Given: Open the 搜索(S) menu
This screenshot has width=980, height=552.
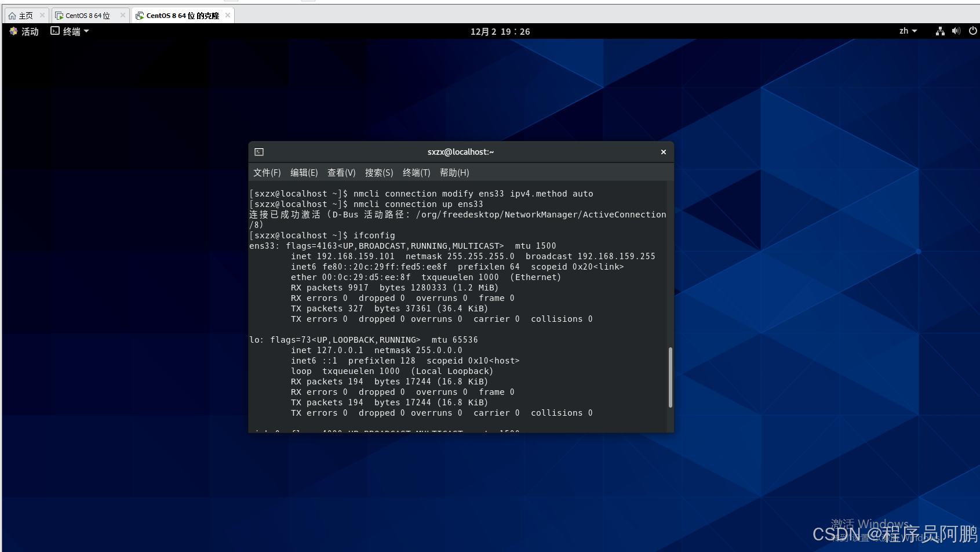Looking at the screenshot, I should click(379, 173).
